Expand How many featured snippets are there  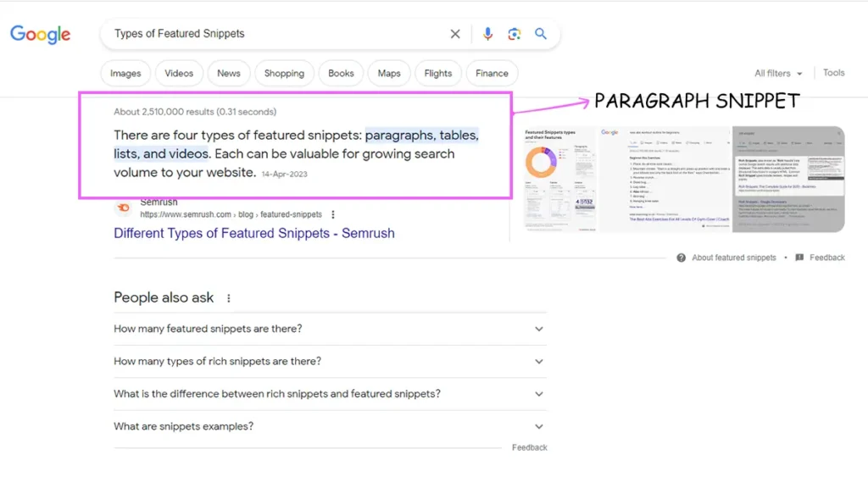tap(330, 329)
